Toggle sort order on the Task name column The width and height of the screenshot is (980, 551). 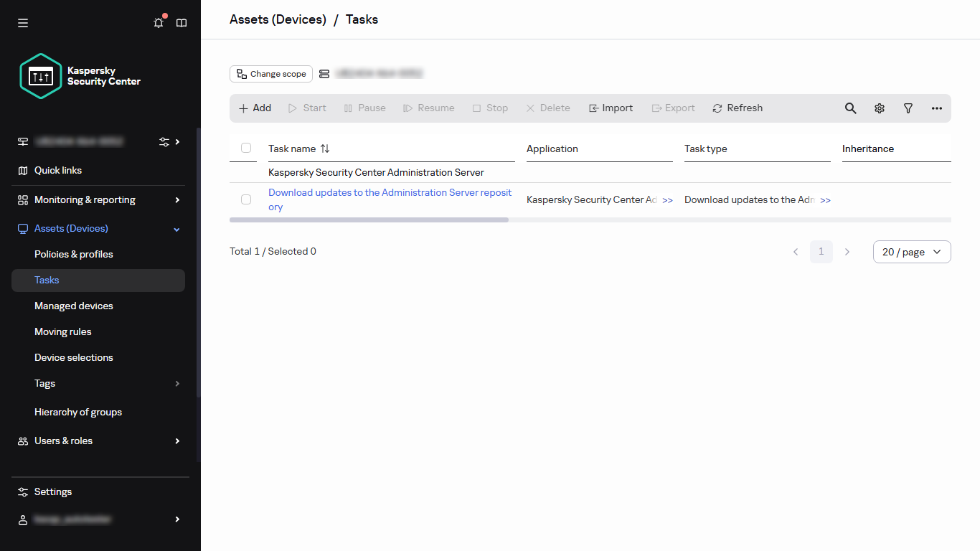(x=324, y=149)
